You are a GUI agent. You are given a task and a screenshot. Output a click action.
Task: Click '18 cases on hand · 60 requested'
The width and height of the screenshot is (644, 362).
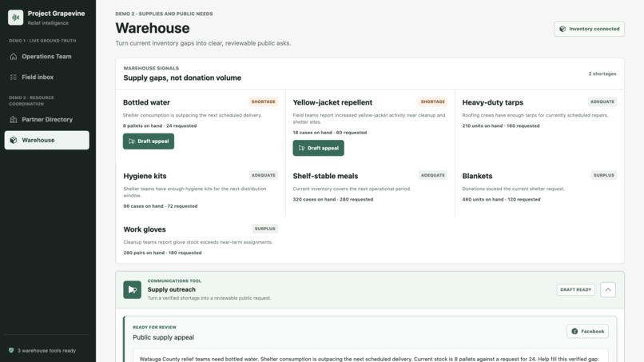pos(330,133)
